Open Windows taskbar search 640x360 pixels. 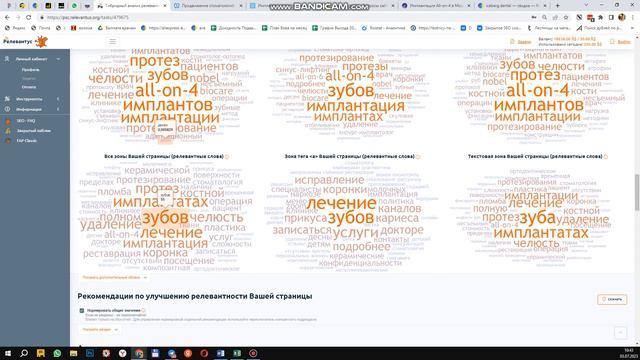(24, 353)
